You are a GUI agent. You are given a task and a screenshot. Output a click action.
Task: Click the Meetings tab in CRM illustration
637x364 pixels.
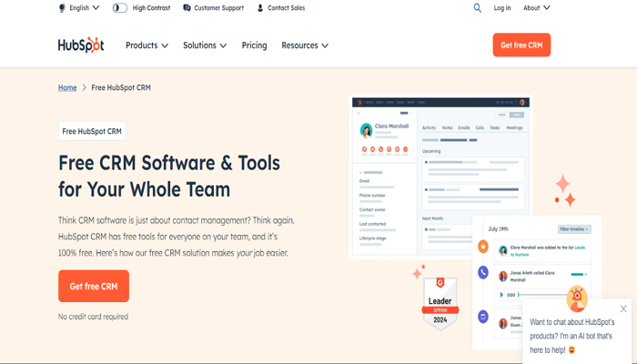514,128
